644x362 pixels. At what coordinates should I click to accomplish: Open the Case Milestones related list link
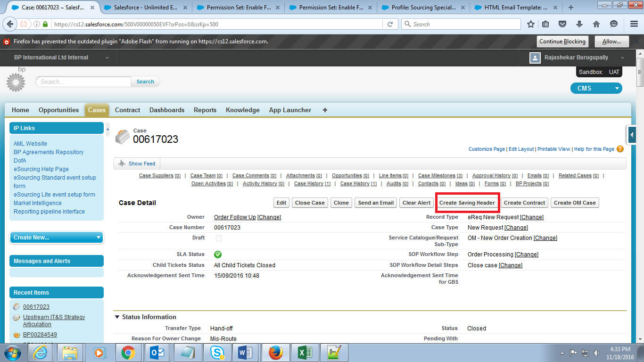[440, 176]
